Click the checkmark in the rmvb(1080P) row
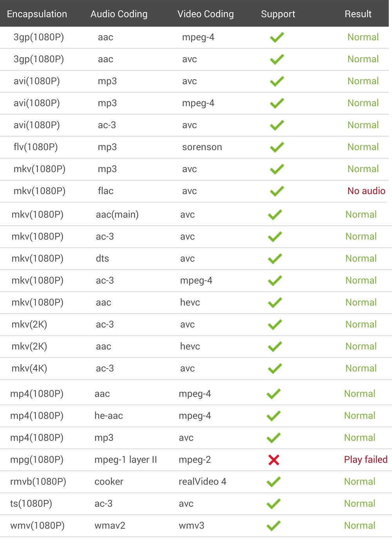 pos(274,482)
